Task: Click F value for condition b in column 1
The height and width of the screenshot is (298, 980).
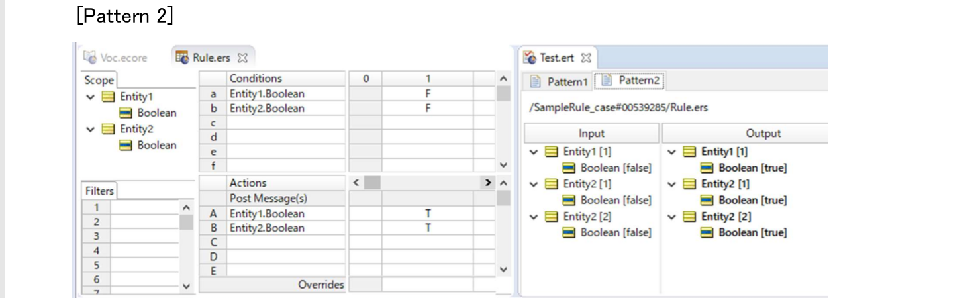Action: click(428, 108)
